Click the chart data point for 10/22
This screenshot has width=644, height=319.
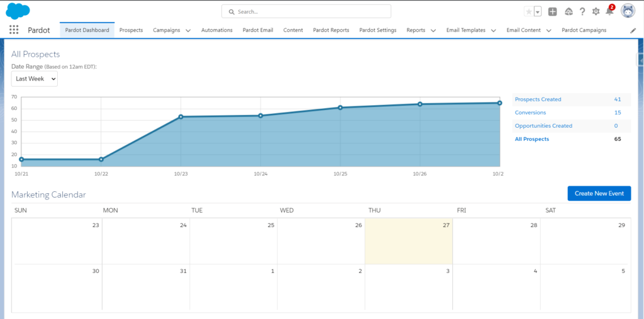(x=101, y=159)
